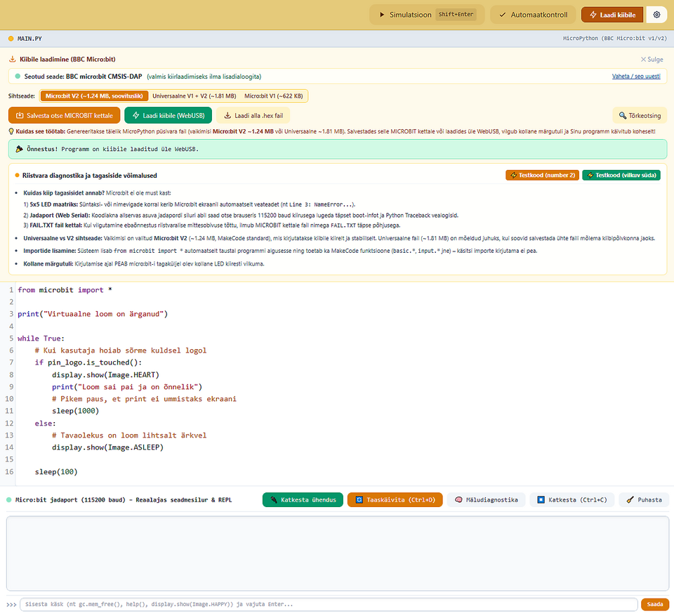This screenshot has width=674, height=616.
Task: Click the 'Kiibile laadimine (BBC Micro:bit)' heading
Action: 67,60
